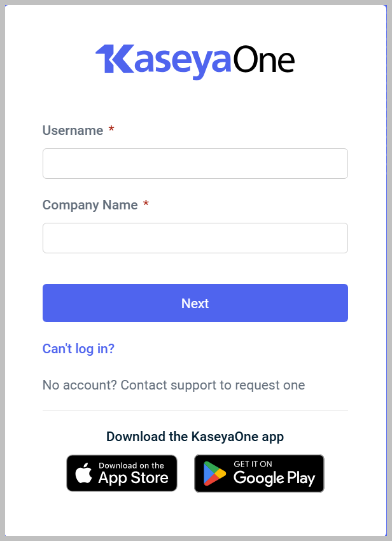Viewport: 392px width, 541px height.
Task: Click the blue K1 emblem in logo
Action: [115, 59]
